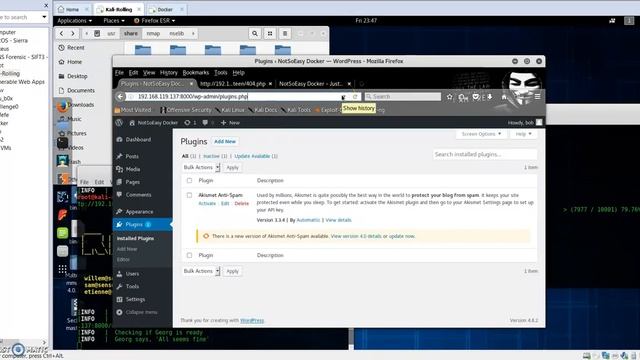Image resolution: width=640 pixels, height=360 pixels.
Task: Open Pages in WordPress sidebar
Action: pos(133,182)
